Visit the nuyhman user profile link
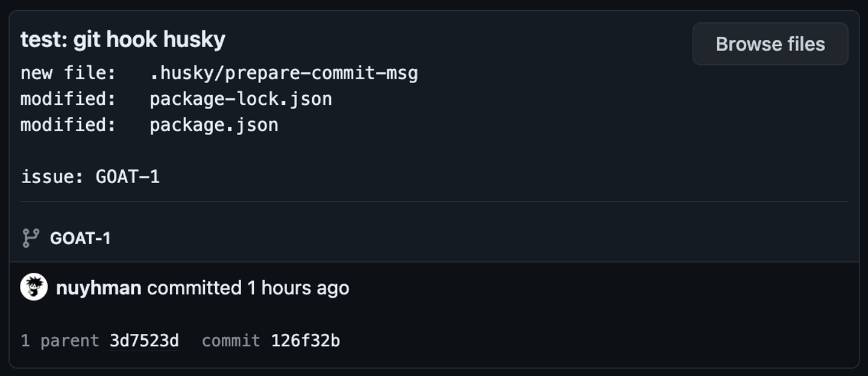 (98, 288)
